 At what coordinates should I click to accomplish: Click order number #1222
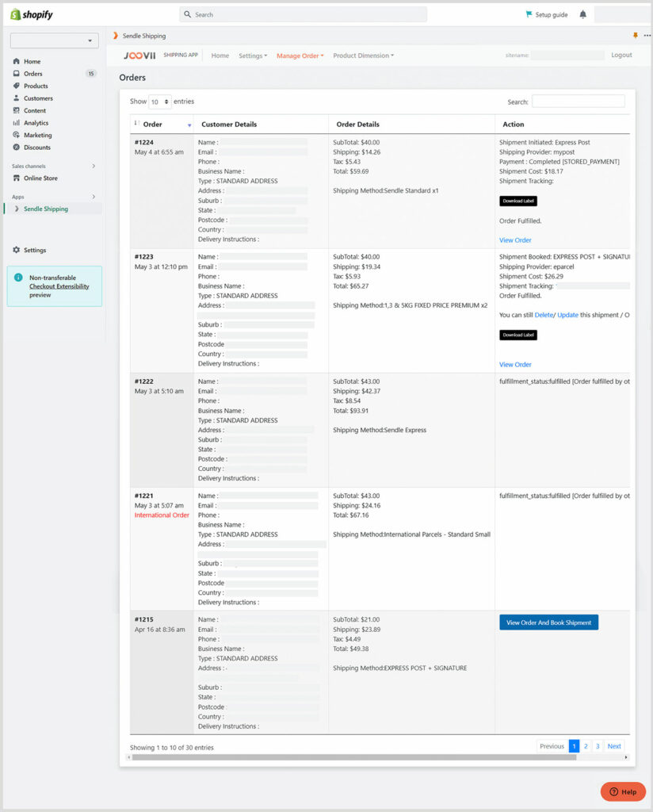144,381
